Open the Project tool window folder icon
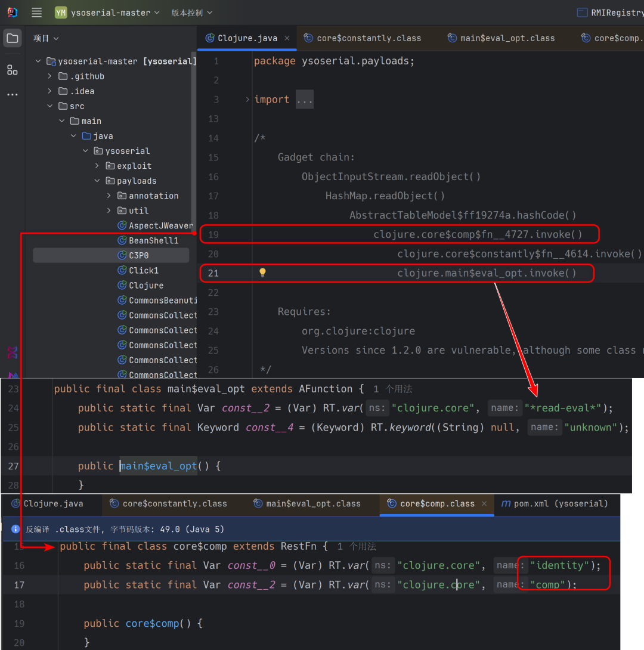 (x=13, y=39)
